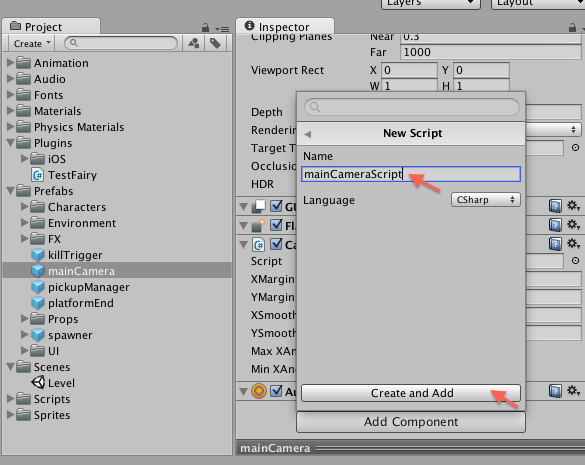Open the Create dropdown in Project panel

[x=31, y=43]
